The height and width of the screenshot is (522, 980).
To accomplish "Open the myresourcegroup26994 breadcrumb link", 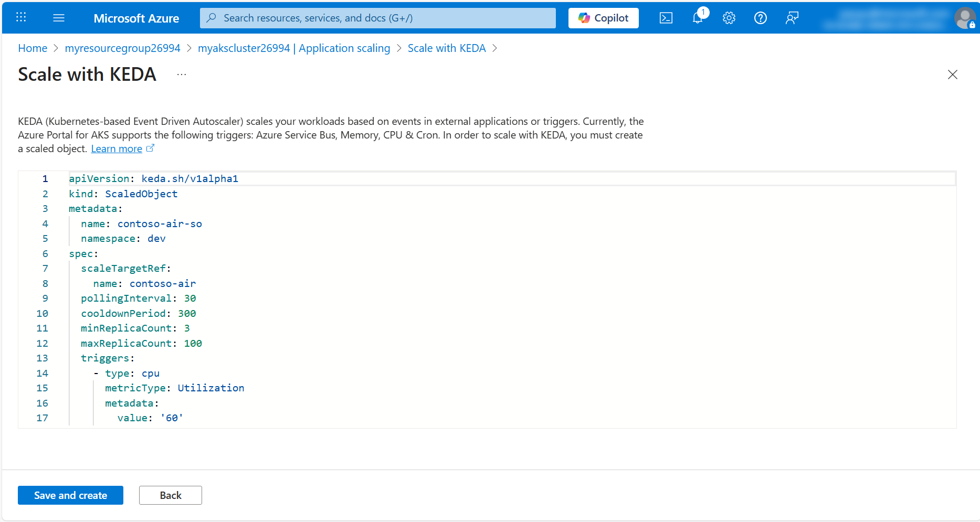I will [122, 48].
